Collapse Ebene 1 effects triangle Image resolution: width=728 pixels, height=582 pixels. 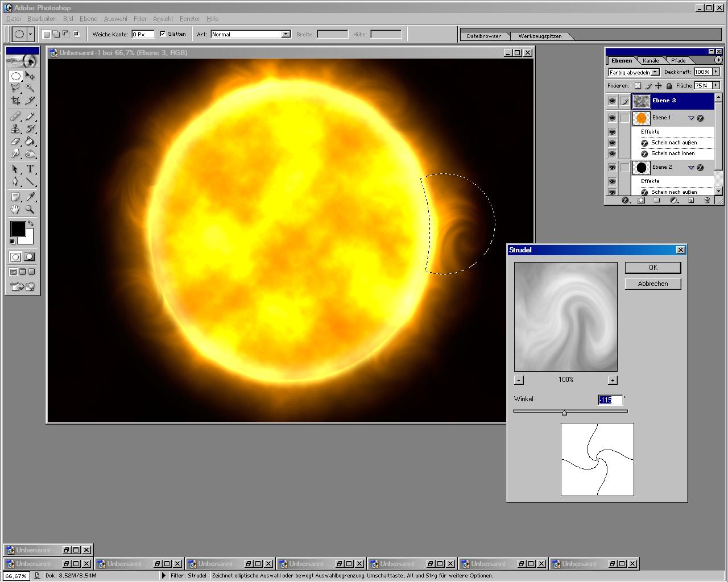691,118
